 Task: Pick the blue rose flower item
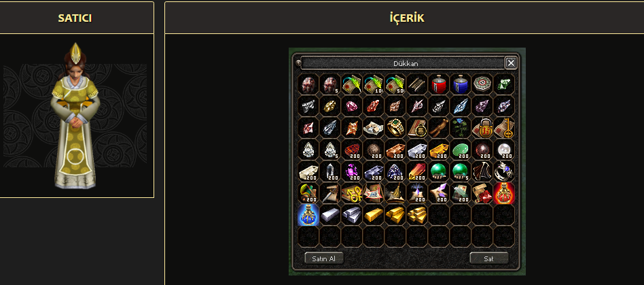pyautogui.click(x=461, y=128)
